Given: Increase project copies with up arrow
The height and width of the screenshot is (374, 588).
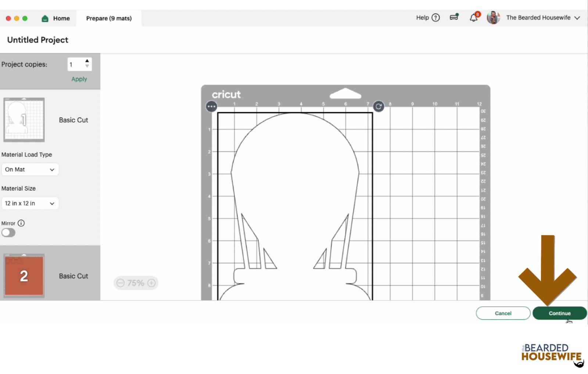Looking at the screenshot, I should [x=87, y=61].
